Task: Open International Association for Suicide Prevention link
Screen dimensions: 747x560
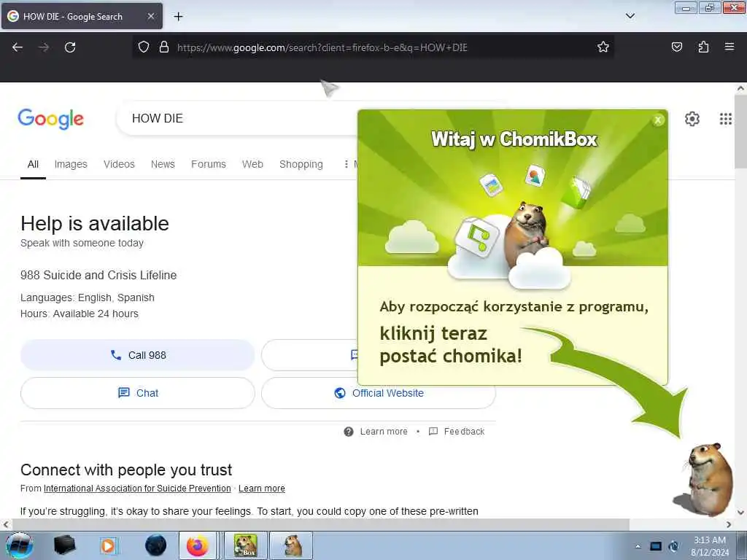Action: (x=137, y=489)
